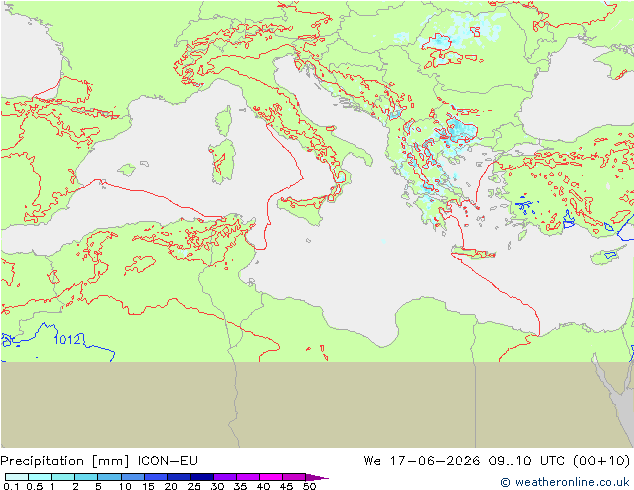This screenshot has width=634, height=490.
Task: Click the '(00+10)' forecast offset text
Action: point(601,461)
